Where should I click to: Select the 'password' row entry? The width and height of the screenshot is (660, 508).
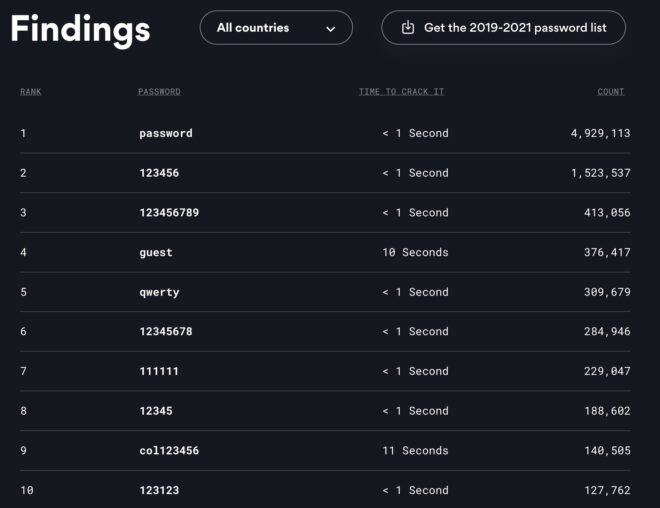166,133
